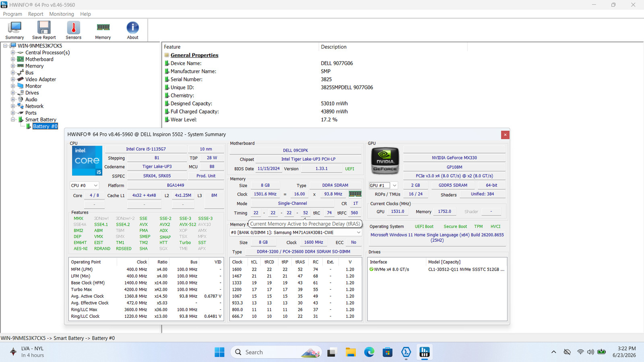Expand the Video Adapter tree node
Viewport: 644px width, 362px height.
coord(13,79)
